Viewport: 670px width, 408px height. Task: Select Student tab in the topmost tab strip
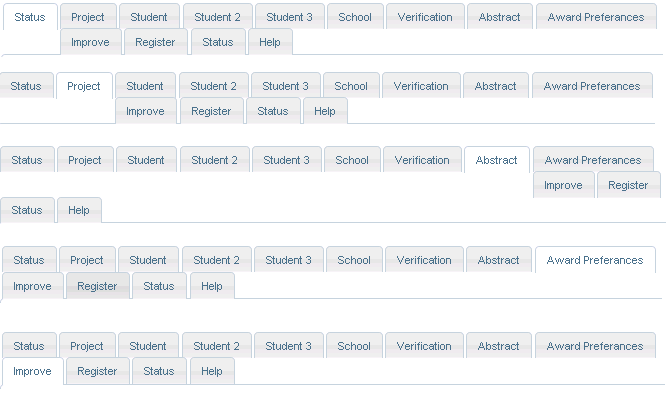pos(150,17)
